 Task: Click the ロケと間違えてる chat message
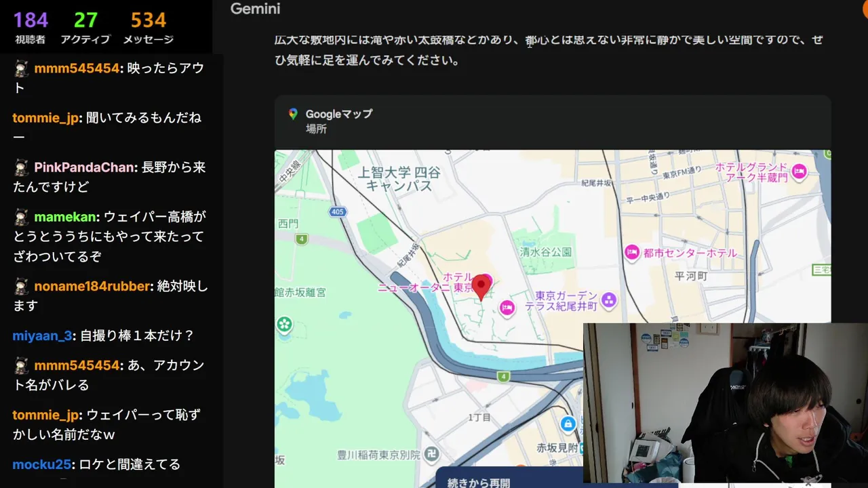click(x=130, y=464)
